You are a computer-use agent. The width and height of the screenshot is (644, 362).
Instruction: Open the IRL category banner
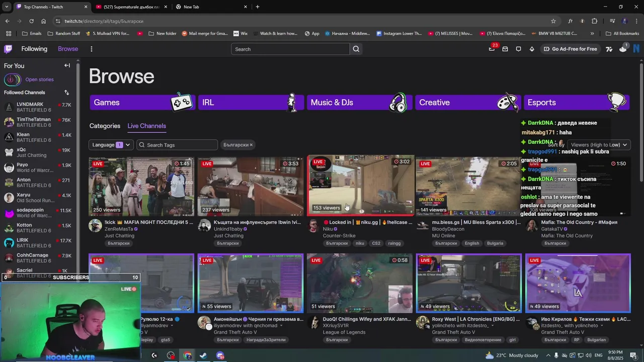(x=251, y=102)
